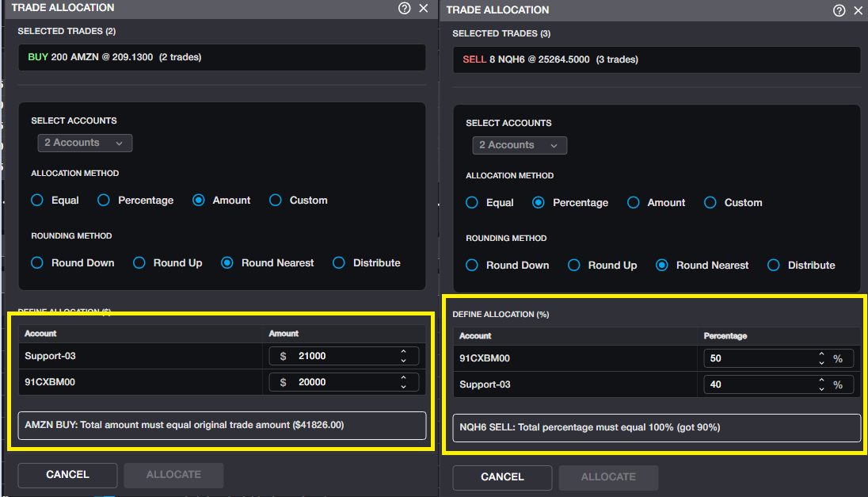
Task: Pick Distribute rounding in right dialog
Action: [774, 266]
